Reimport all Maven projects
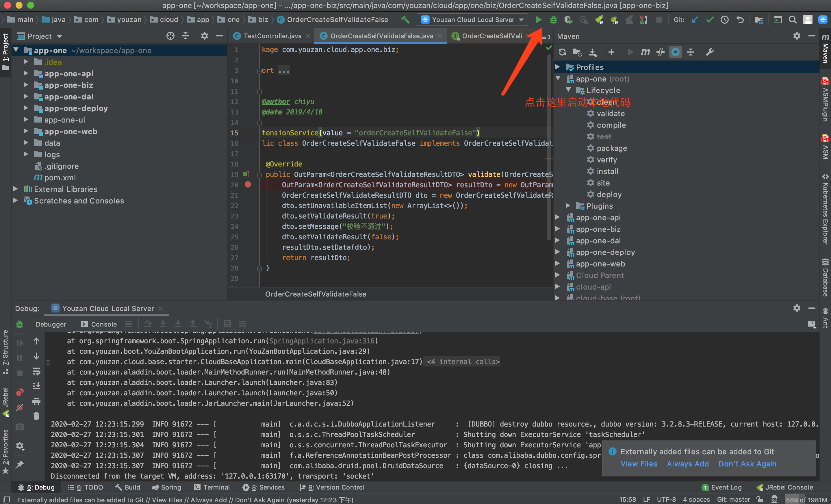 pyautogui.click(x=562, y=52)
